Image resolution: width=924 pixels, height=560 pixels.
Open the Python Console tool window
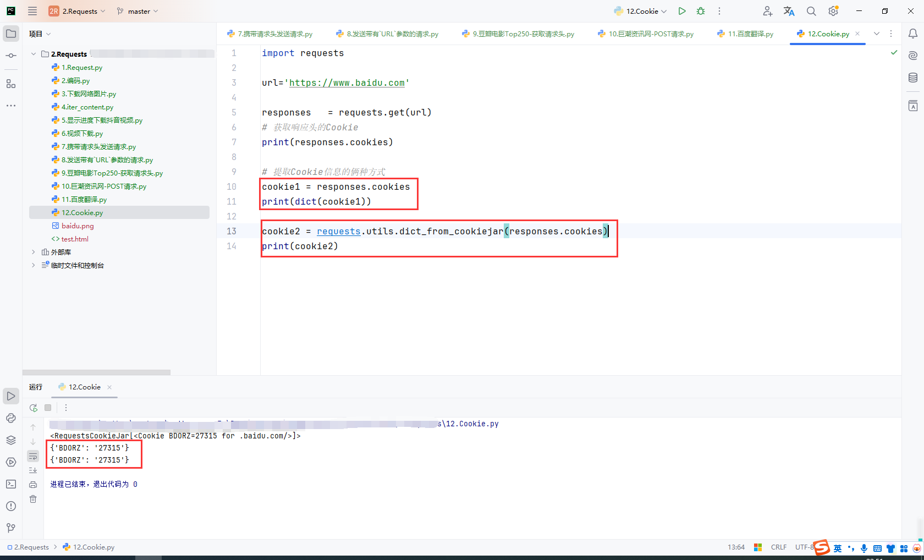pyautogui.click(x=11, y=418)
